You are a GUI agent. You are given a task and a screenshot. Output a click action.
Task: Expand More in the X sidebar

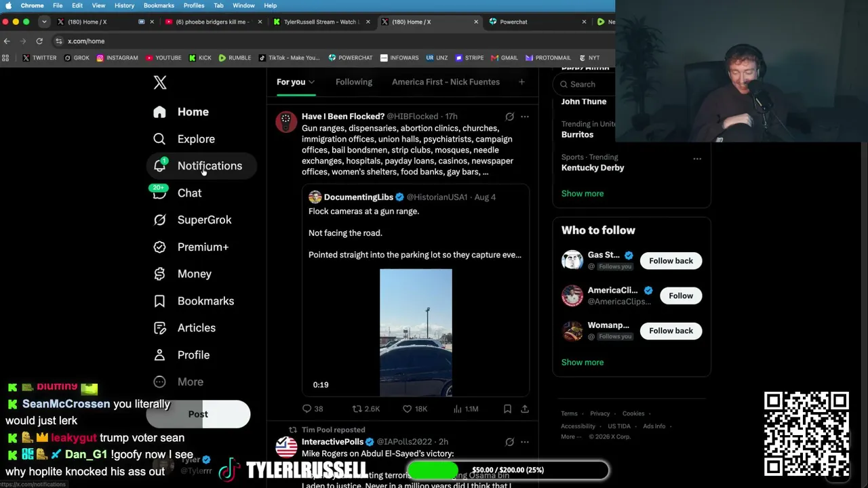pyautogui.click(x=178, y=382)
